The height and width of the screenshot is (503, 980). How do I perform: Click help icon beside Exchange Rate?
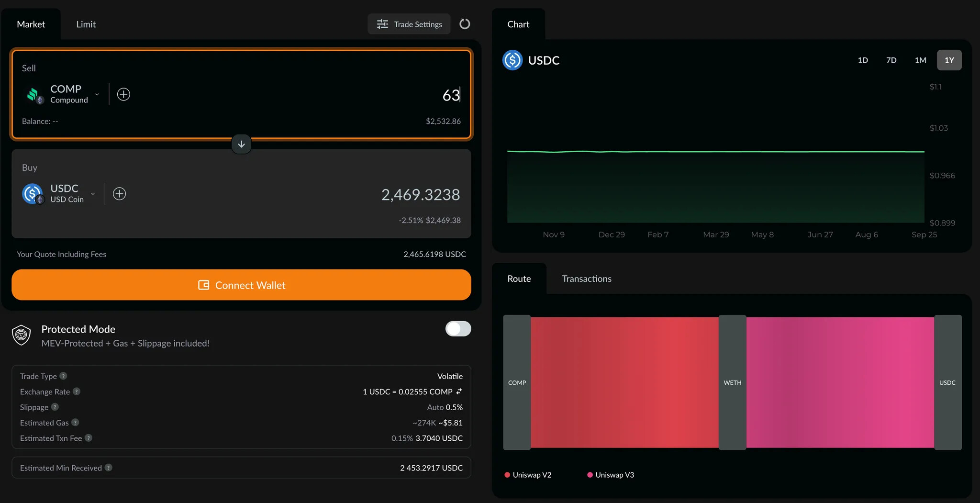coord(77,391)
